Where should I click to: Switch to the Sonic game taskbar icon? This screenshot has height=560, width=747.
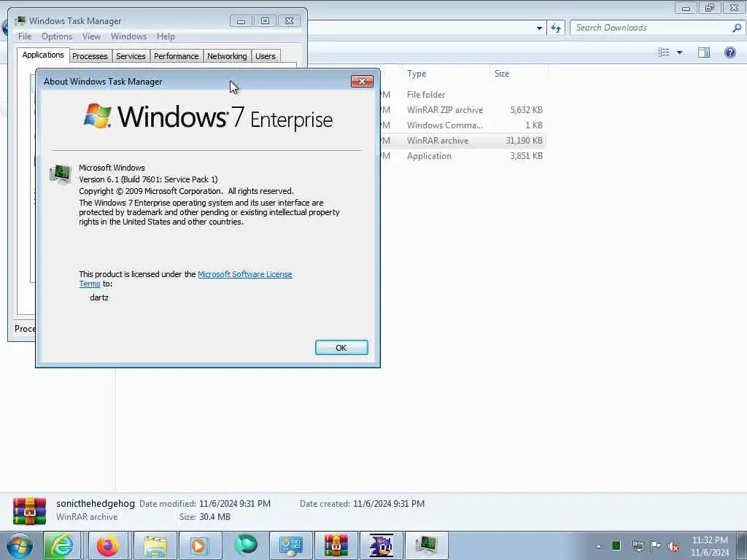click(381, 545)
